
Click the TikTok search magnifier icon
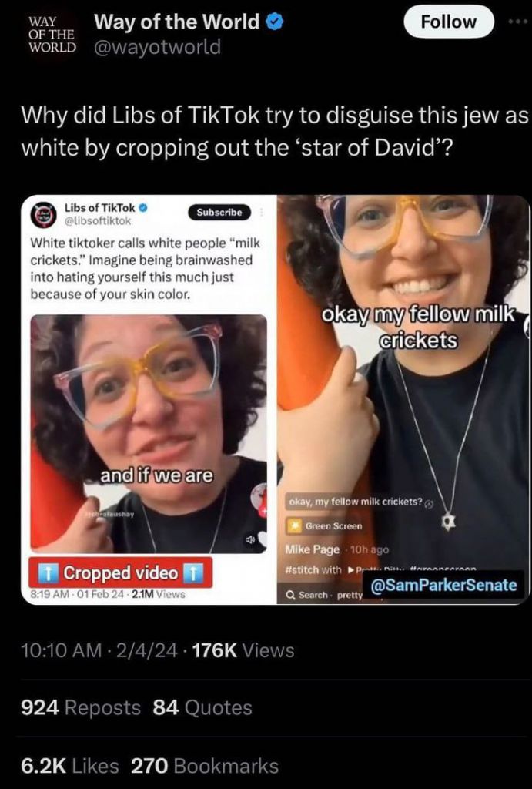pos(290,595)
